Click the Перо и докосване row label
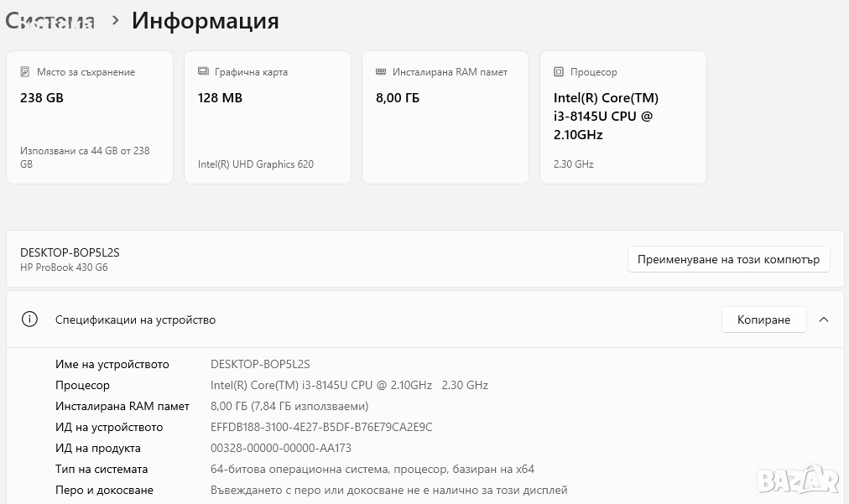Screen dimensions: 849x504 [x=104, y=491]
